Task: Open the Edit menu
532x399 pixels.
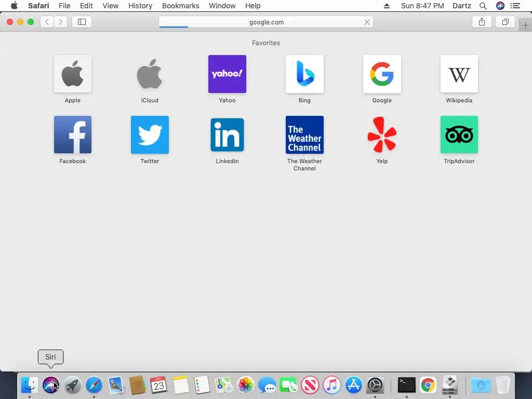Action: point(87,6)
